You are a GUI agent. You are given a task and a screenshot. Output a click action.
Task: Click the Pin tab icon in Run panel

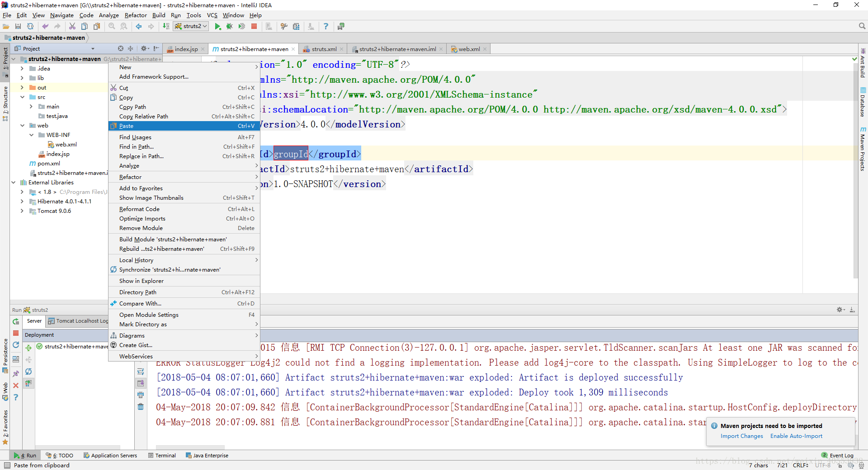16,374
